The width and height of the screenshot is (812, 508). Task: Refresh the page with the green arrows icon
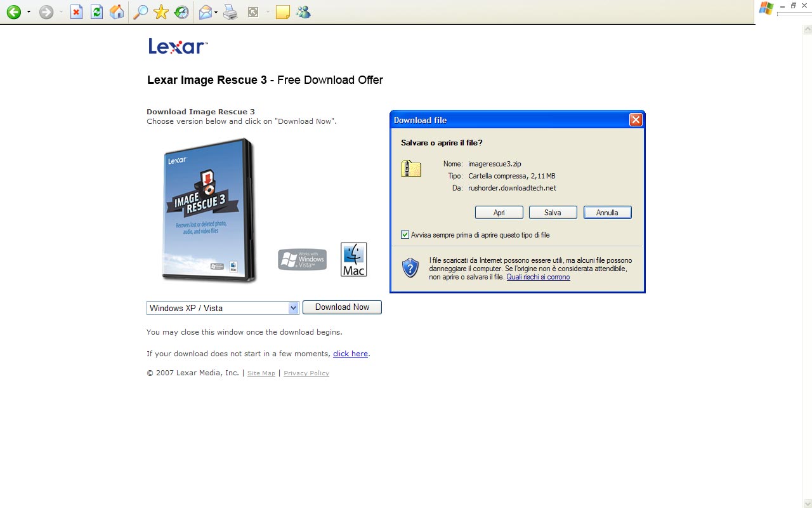click(x=96, y=12)
